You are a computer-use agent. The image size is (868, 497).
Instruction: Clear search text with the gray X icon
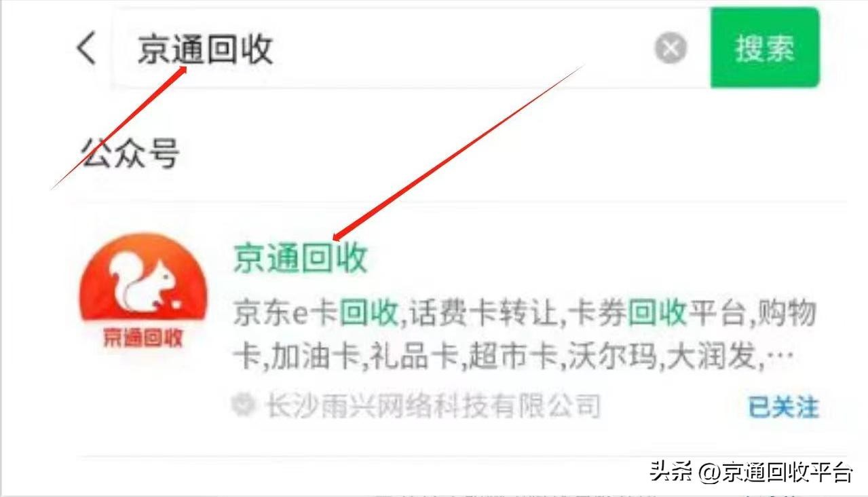671,49
